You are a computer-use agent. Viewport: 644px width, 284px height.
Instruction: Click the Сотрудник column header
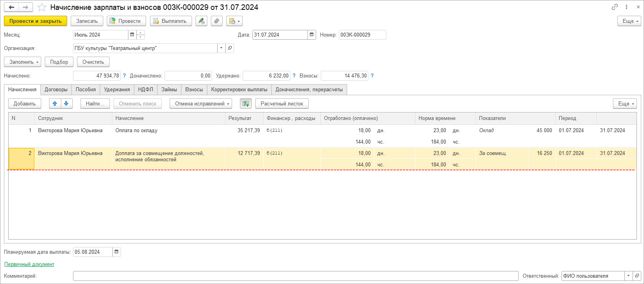tap(73, 118)
